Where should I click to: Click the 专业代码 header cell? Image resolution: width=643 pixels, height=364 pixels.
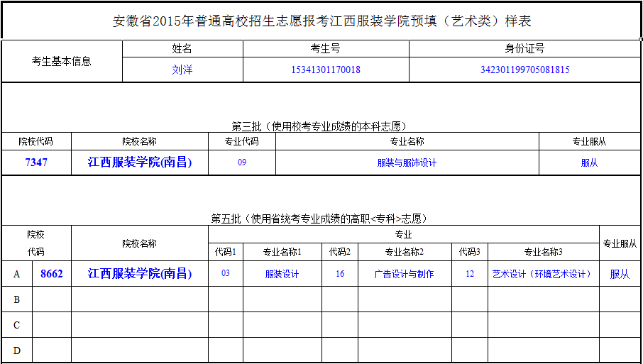click(x=241, y=141)
